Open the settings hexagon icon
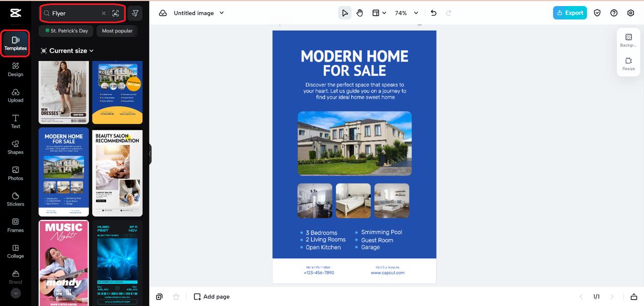Image resolution: width=644 pixels, height=306 pixels. pyautogui.click(x=630, y=13)
